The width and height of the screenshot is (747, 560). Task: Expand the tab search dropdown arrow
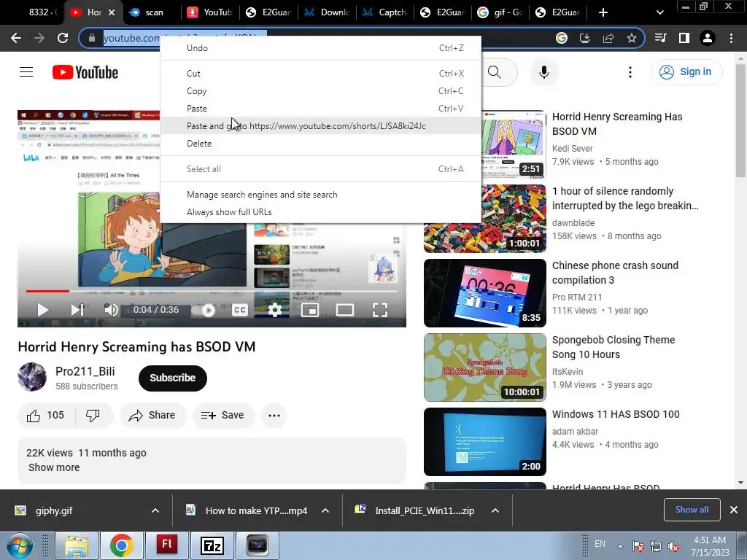659,12
